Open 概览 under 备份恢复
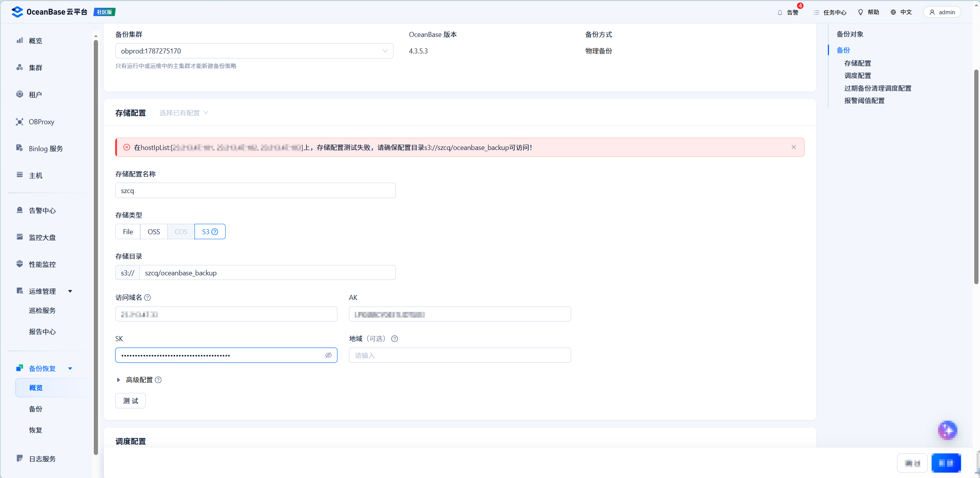 point(53,388)
